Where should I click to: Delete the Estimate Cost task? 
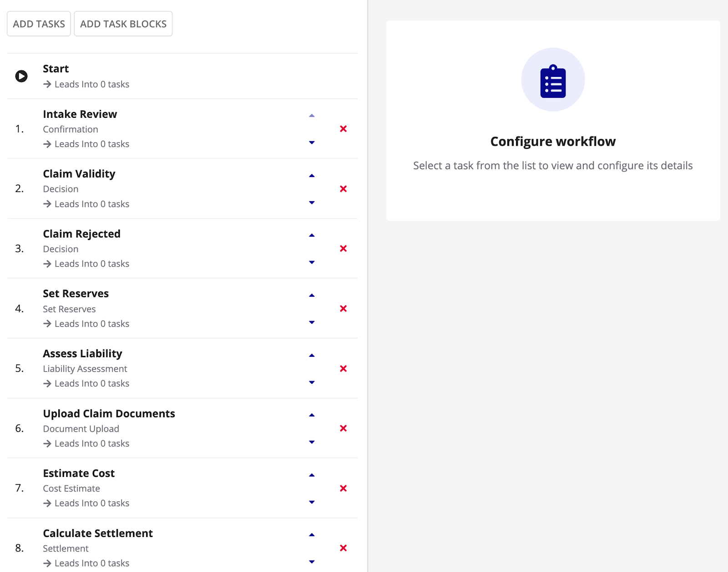click(344, 488)
